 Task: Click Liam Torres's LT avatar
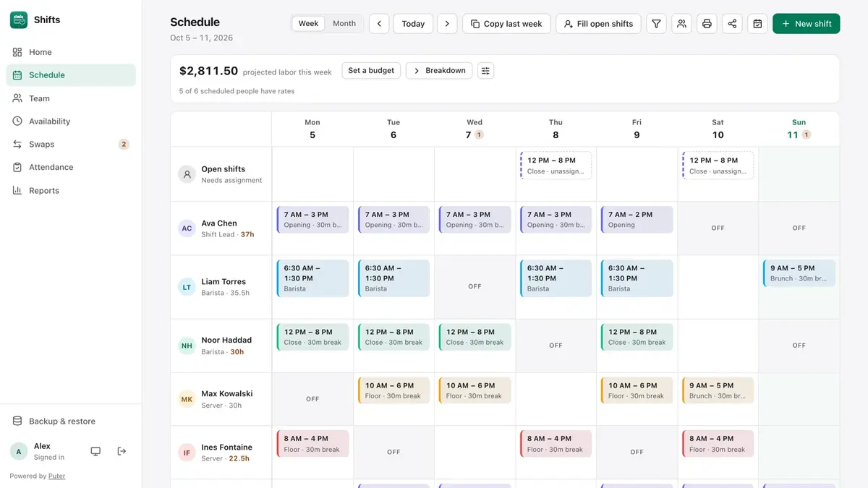[x=187, y=287]
